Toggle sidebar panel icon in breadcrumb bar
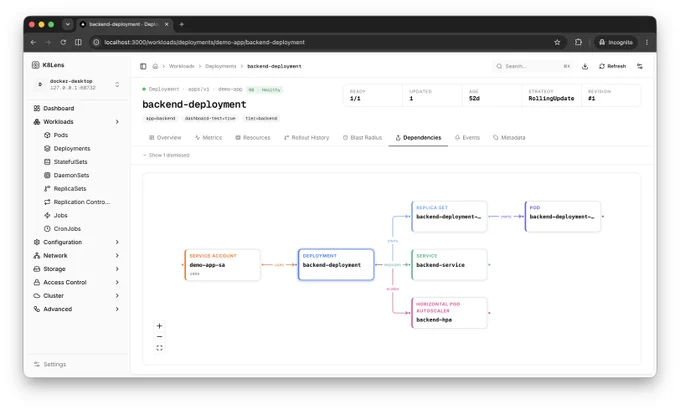Viewport: 680px width, 409px height. (143, 66)
